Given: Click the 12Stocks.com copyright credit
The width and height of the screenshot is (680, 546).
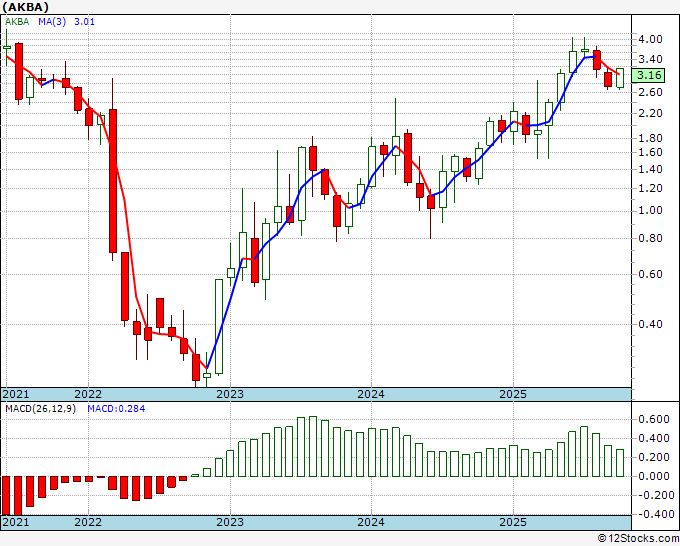Looking at the screenshot, I should (638, 539).
